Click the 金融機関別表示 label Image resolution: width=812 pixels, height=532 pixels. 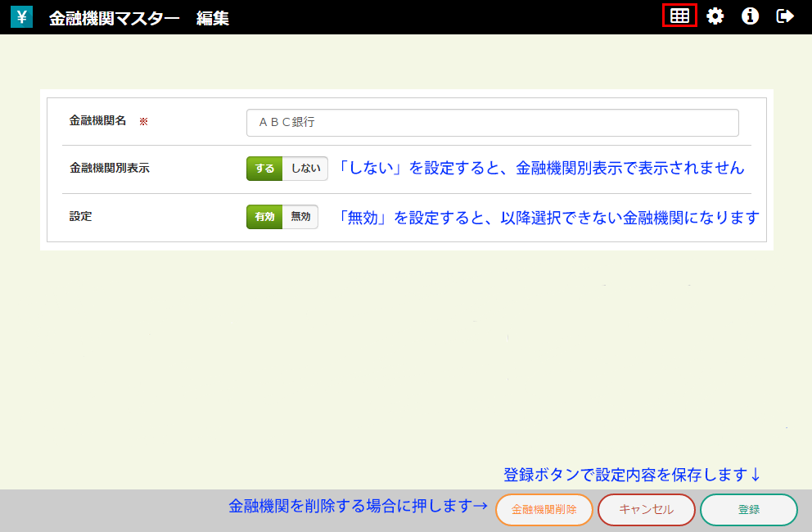(109, 168)
